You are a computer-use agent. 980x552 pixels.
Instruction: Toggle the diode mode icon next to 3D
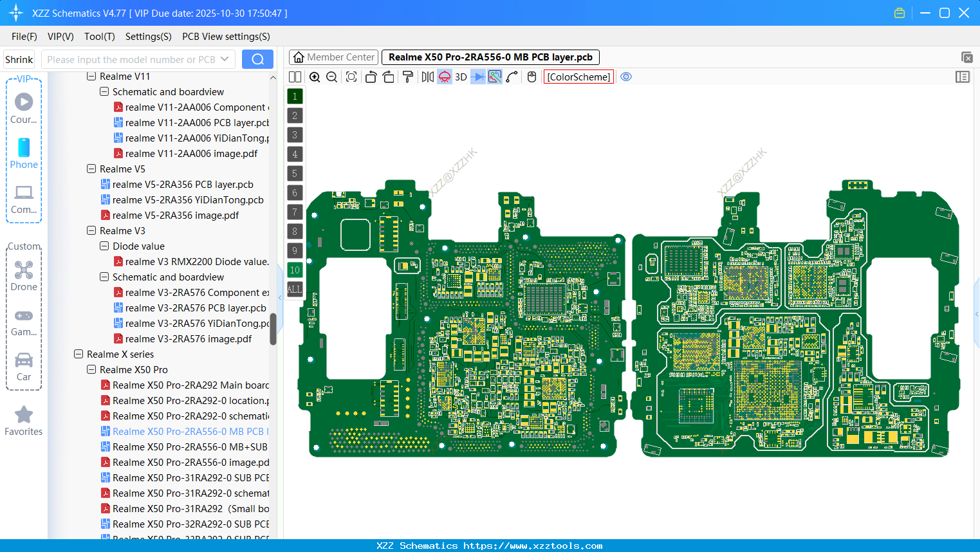(x=477, y=77)
